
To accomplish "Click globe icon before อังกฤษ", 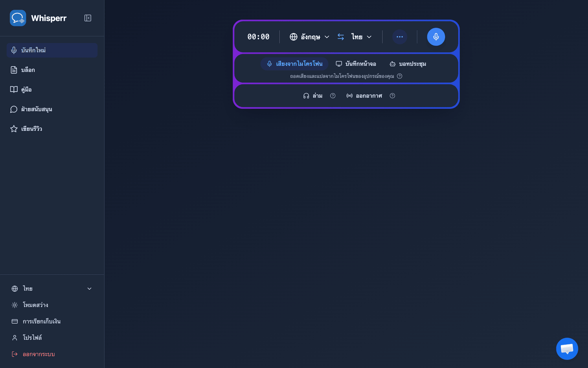I will pos(294,37).
